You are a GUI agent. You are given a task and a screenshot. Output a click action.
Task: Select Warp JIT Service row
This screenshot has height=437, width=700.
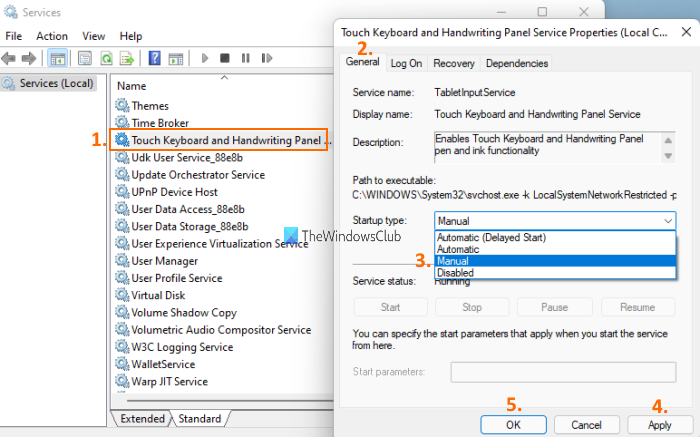pos(162,382)
